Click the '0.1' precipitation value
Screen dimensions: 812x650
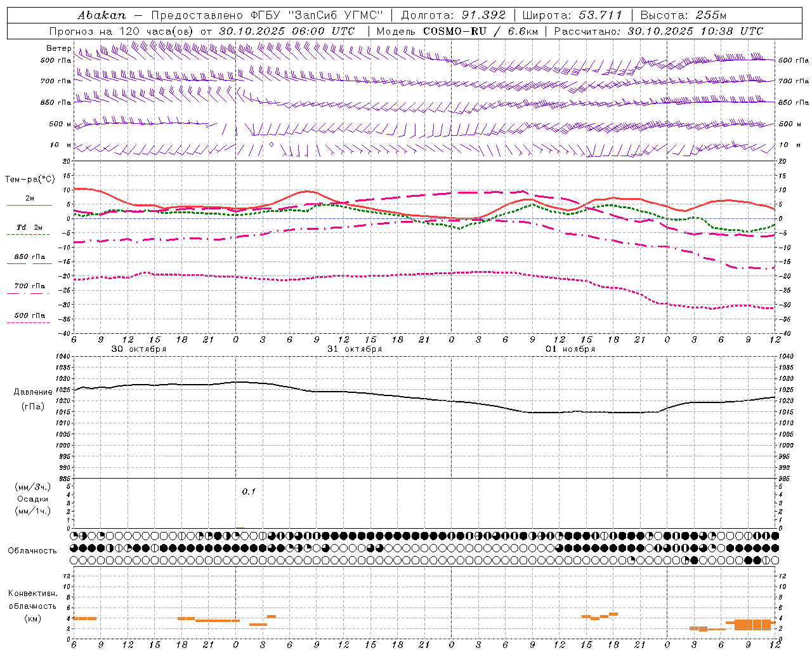click(249, 491)
